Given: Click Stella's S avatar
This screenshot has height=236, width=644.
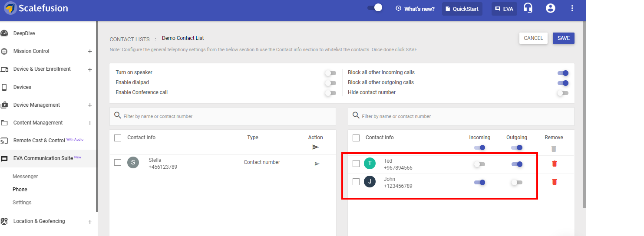Looking at the screenshot, I should coord(133,163).
